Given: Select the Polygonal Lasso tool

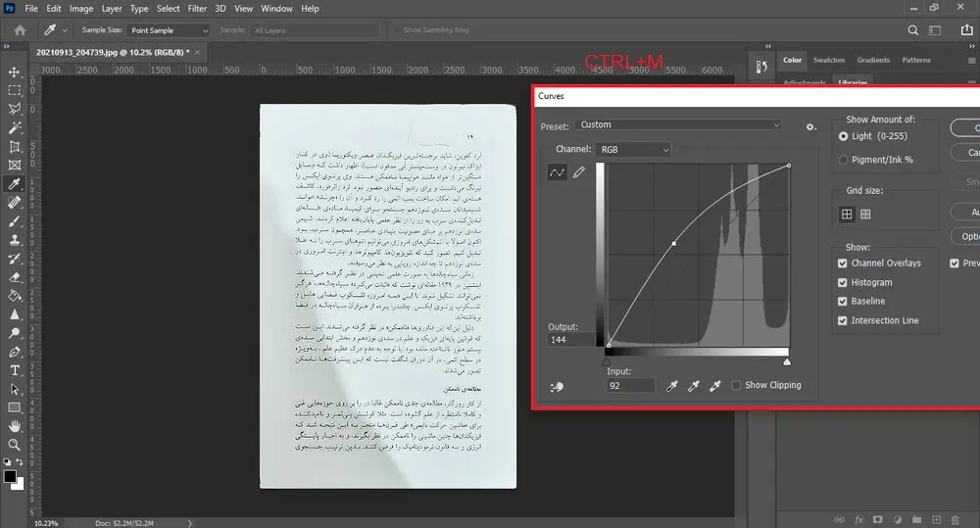Looking at the screenshot, I should (x=15, y=110).
